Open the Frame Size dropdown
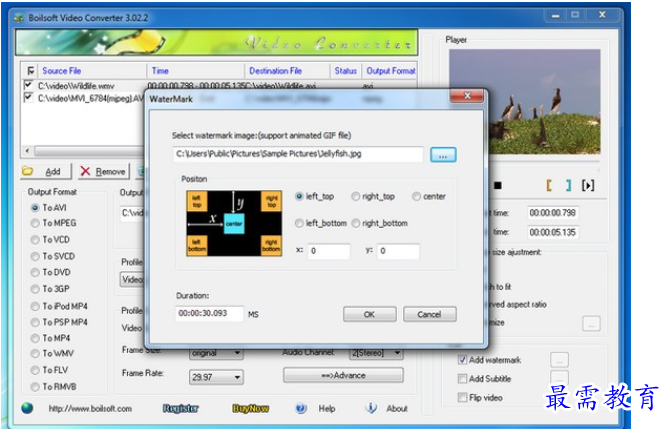Viewport: 667px width, 429px height. [216, 353]
